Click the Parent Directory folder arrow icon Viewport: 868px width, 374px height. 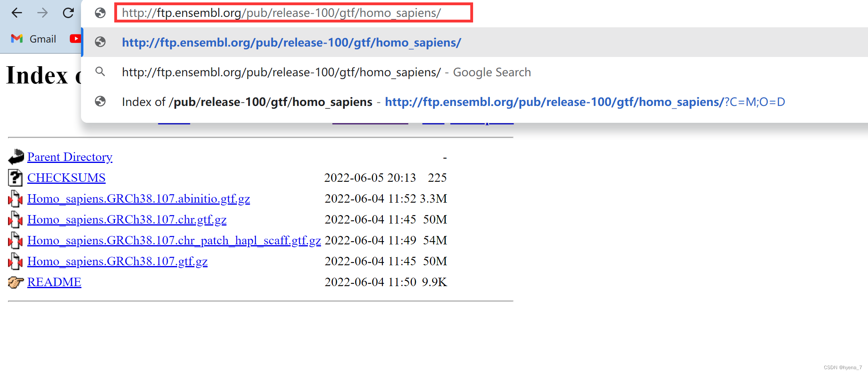(15, 157)
